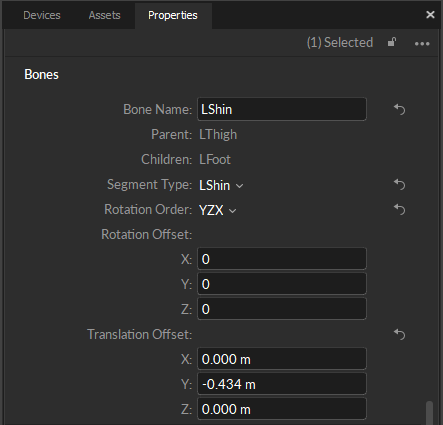
Task: Switch to the Devices tab
Action: tap(42, 15)
